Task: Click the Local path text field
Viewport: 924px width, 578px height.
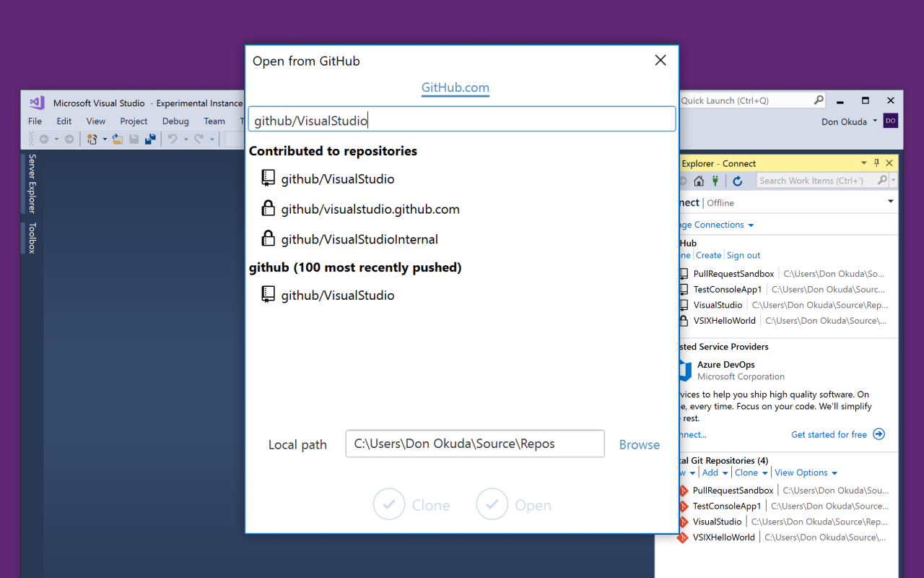Action: click(x=475, y=444)
